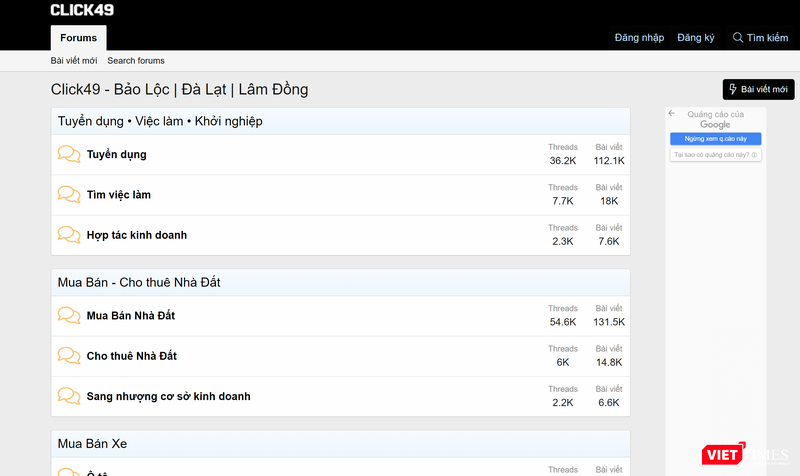Click the blue Ngừng xem q.cáo này button
The image size is (800, 476).
[x=715, y=139]
